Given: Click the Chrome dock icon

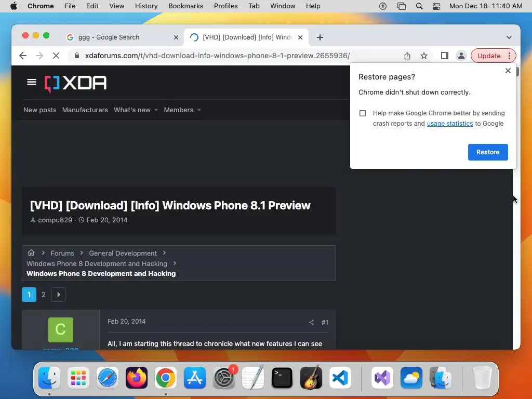Looking at the screenshot, I should (166, 378).
